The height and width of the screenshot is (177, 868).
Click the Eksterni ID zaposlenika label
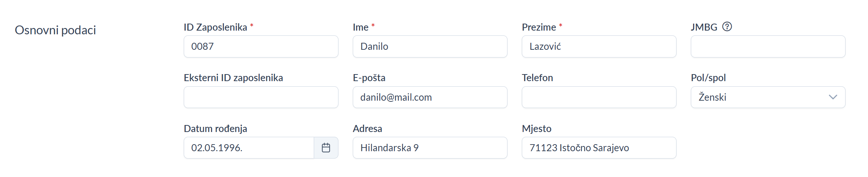(233, 78)
